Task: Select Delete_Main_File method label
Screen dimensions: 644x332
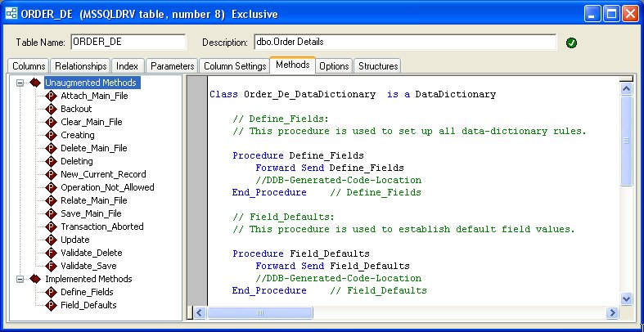Action: pos(94,148)
